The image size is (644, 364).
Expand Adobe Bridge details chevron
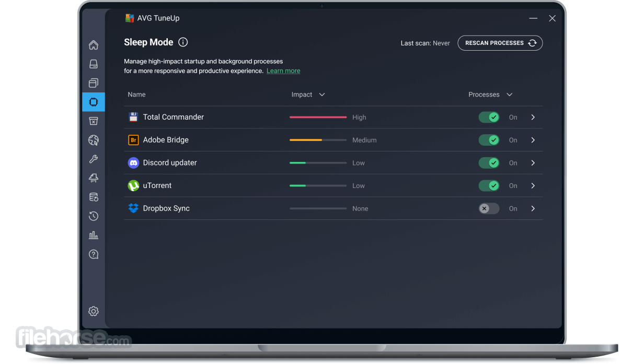click(x=533, y=140)
